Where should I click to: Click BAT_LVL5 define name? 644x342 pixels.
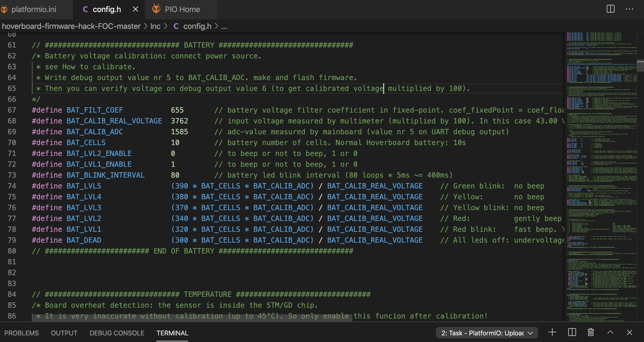84,186
